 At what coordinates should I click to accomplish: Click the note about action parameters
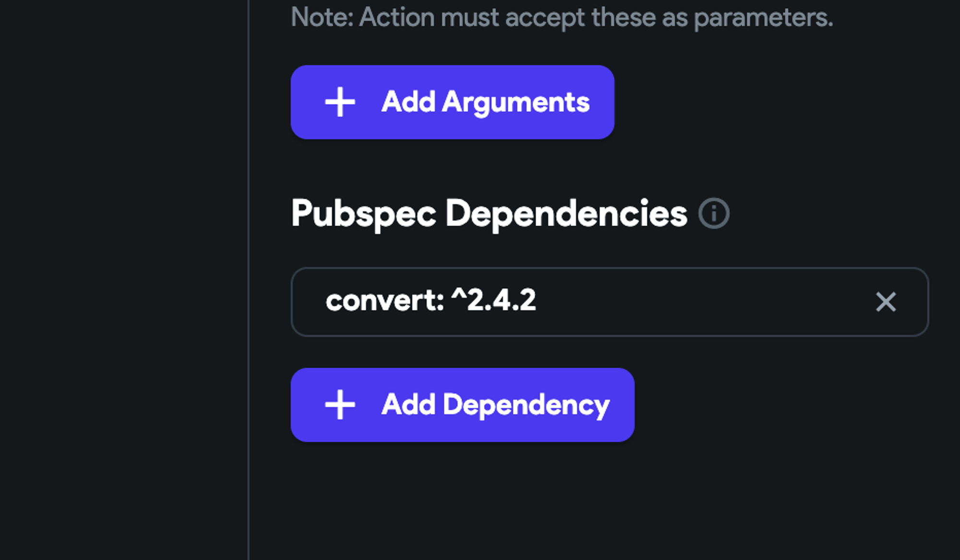562,18
